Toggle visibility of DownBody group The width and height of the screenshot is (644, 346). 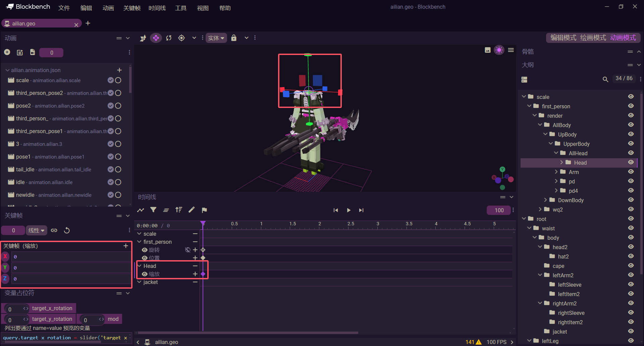[x=631, y=200]
